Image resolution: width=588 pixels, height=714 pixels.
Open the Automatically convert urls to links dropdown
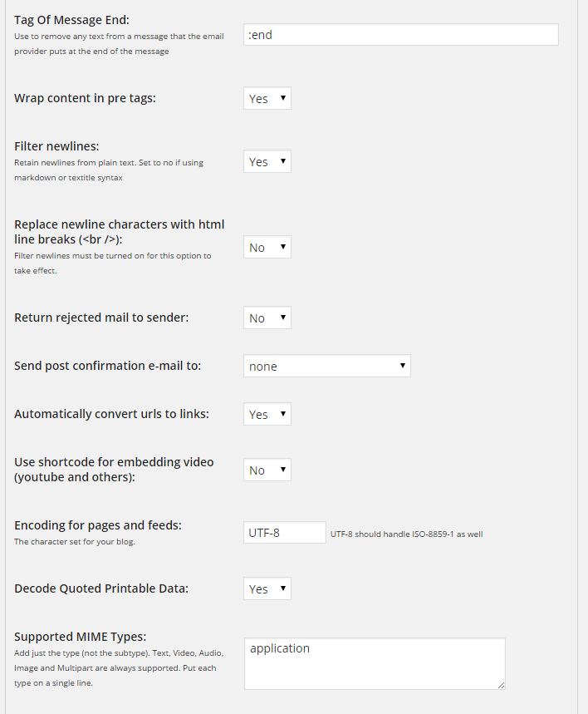click(x=267, y=414)
